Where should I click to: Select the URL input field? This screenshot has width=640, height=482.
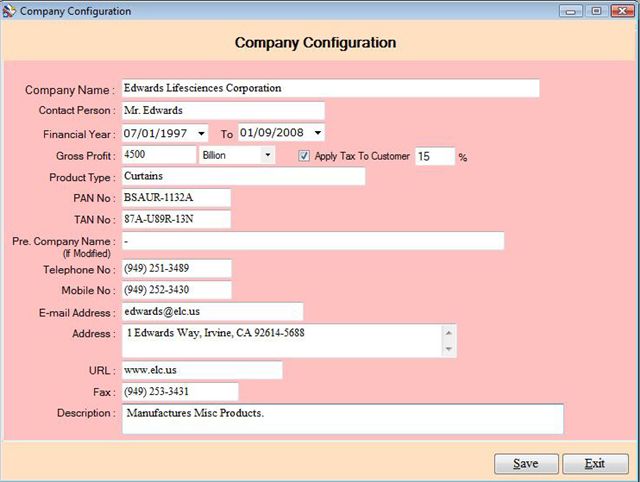(202, 370)
